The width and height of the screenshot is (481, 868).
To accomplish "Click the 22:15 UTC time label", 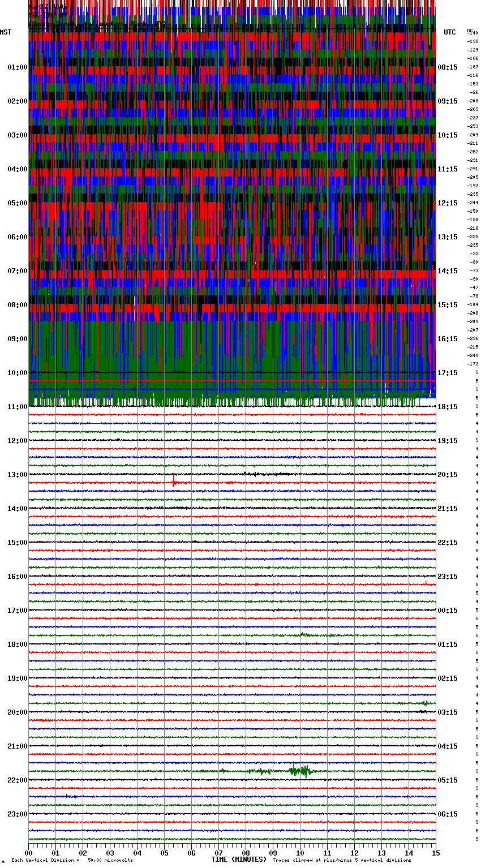I will 448,543.
